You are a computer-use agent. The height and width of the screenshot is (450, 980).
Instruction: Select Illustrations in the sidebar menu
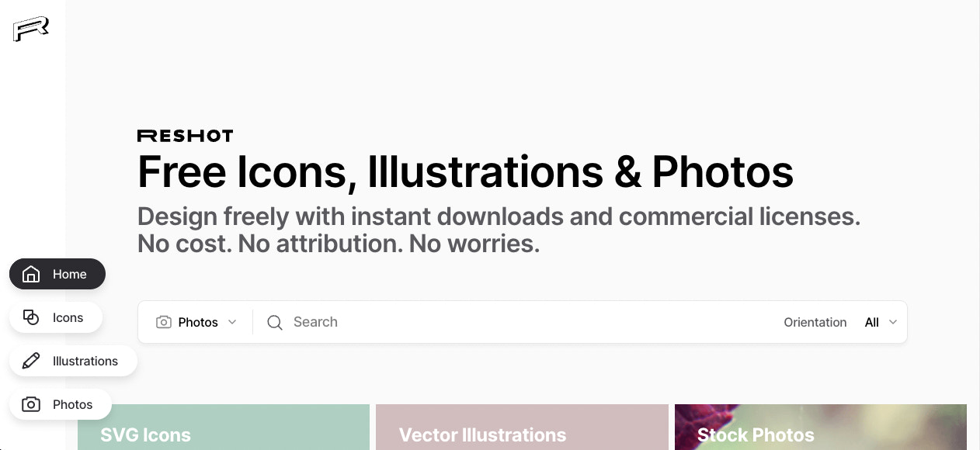pyautogui.click(x=85, y=361)
